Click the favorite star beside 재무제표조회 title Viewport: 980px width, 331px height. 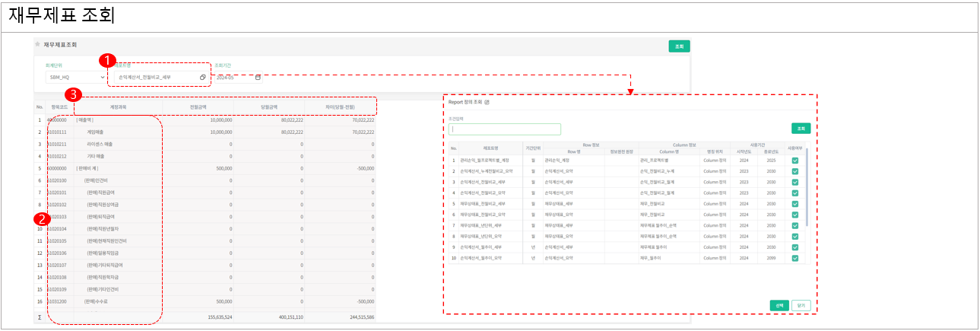pyautogui.click(x=38, y=45)
